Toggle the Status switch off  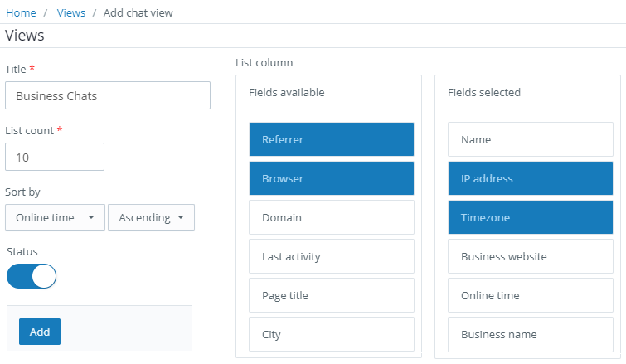(x=32, y=276)
